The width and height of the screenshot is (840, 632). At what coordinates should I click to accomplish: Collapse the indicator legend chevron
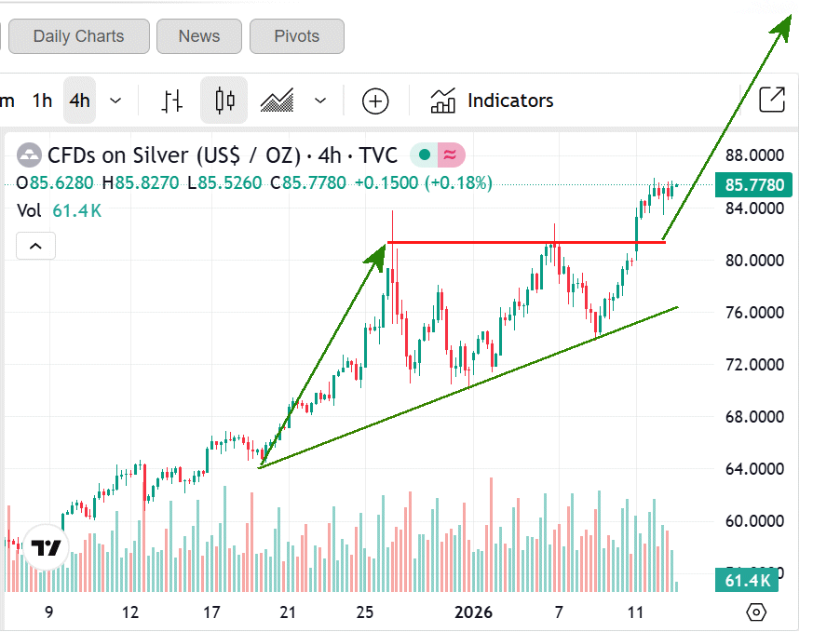[35, 247]
